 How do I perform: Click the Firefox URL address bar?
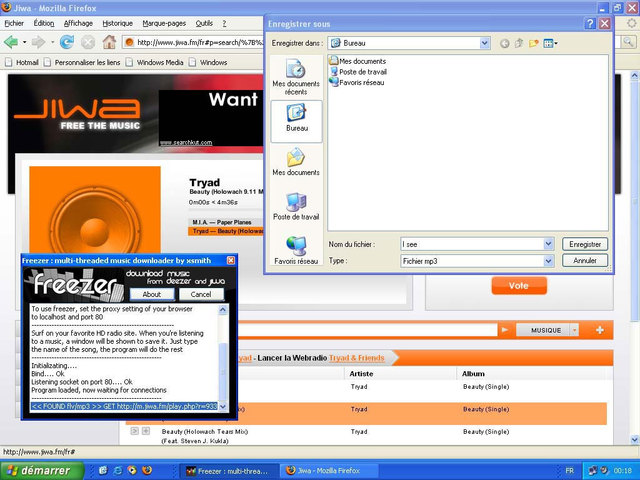tap(194, 42)
